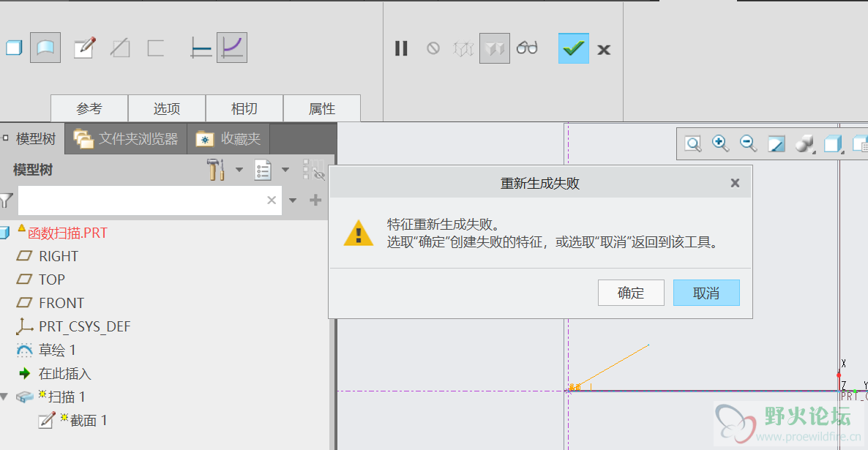Expand the tree columns dropdown arrow
The width and height of the screenshot is (868, 450).
pyautogui.click(x=285, y=170)
